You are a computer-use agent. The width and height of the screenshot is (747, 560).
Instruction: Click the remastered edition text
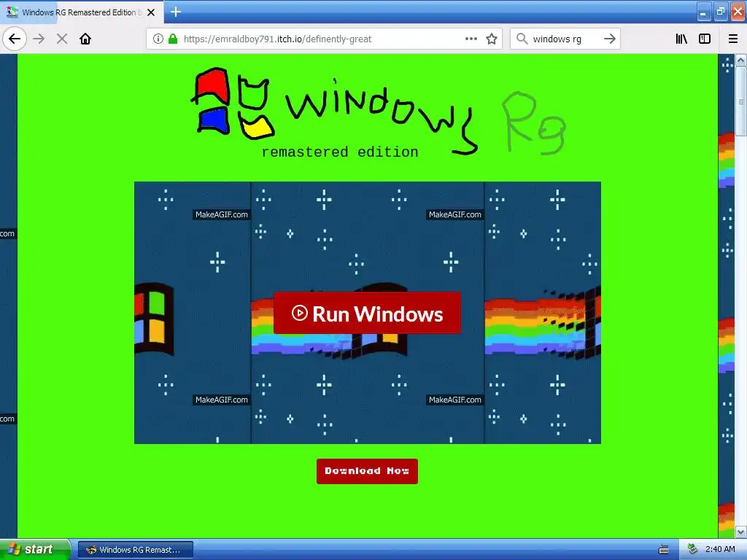click(x=340, y=152)
